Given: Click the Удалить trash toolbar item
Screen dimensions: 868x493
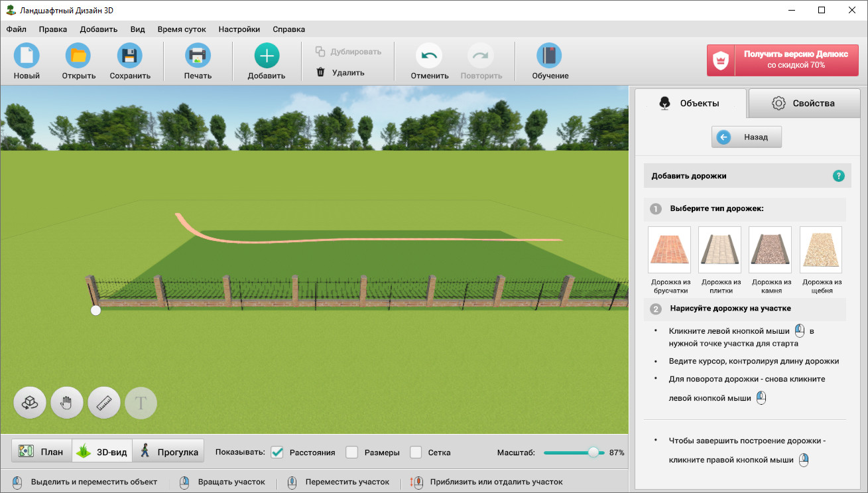Looking at the screenshot, I should click(340, 73).
